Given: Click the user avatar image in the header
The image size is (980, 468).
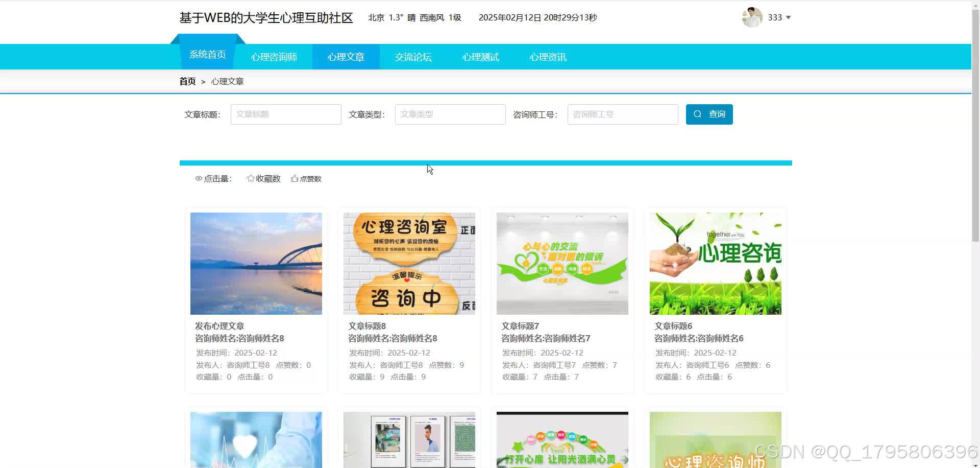Looking at the screenshot, I should pos(751,17).
